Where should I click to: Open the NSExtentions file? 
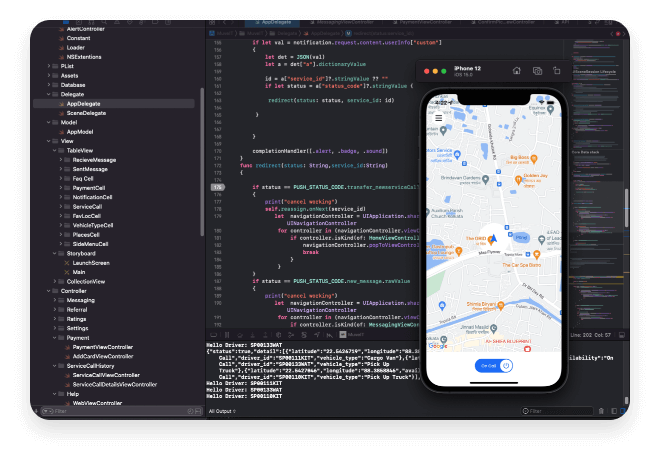84,57
